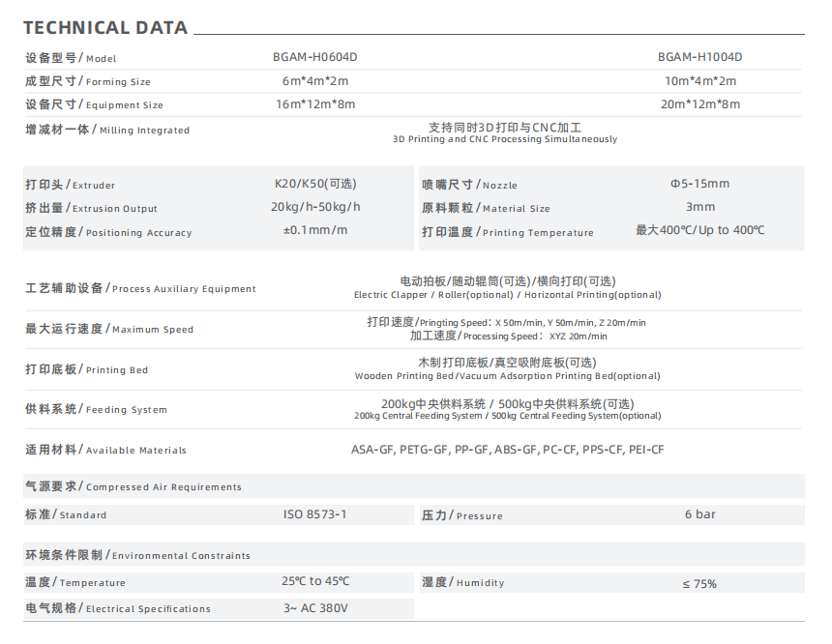832x644 pixels.
Task: Click the 3~ AC 380V electrical value
Action: coord(315,608)
